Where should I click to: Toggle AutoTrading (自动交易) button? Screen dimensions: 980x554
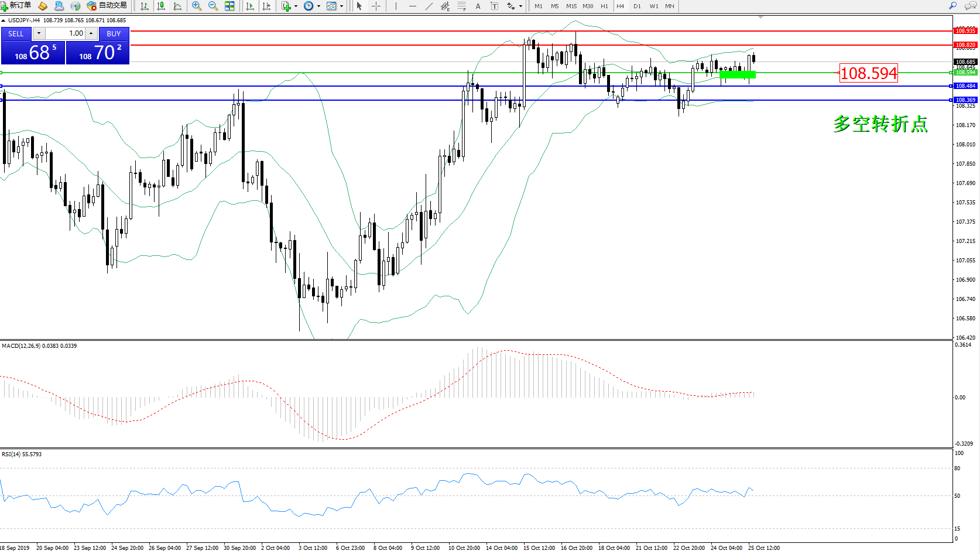(x=107, y=6)
